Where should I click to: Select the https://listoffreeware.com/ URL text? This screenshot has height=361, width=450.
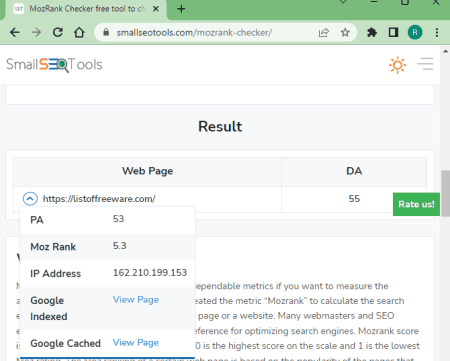point(99,199)
